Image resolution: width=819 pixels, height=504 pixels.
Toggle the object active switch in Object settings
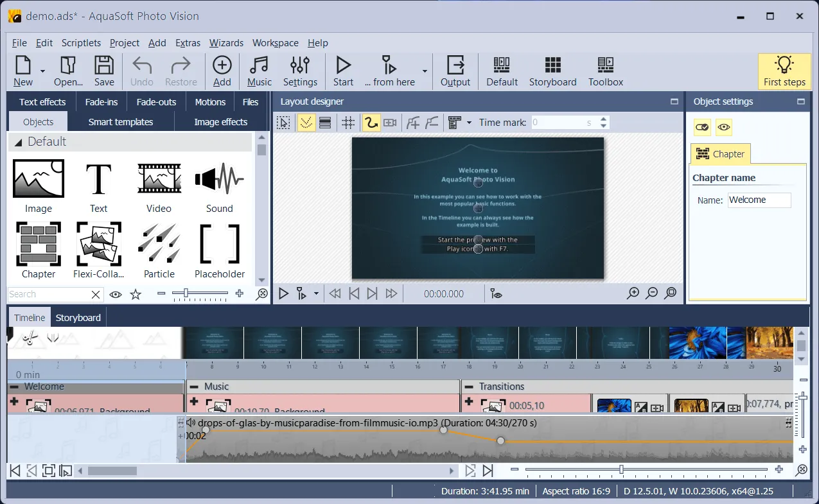point(702,127)
